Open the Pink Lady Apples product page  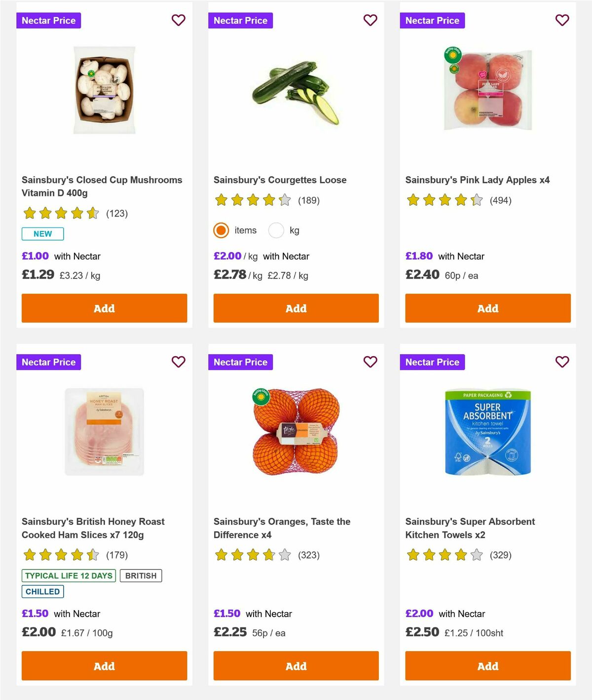[x=477, y=180]
